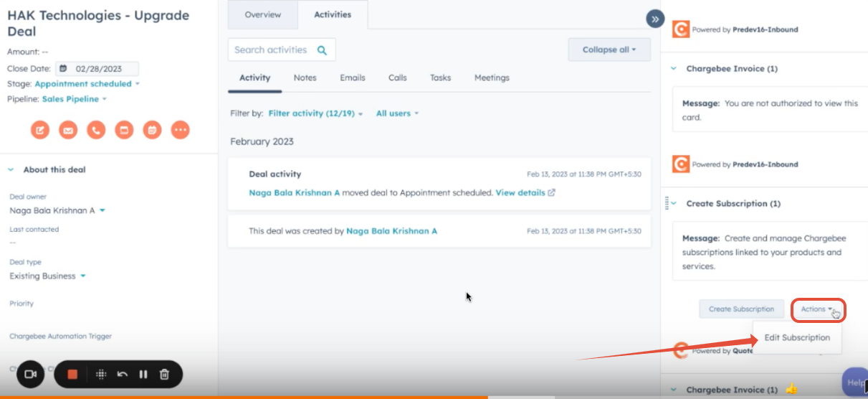Image resolution: width=868 pixels, height=399 pixels.
Task: Collapse the About this deal section
Action: [11, 170]
